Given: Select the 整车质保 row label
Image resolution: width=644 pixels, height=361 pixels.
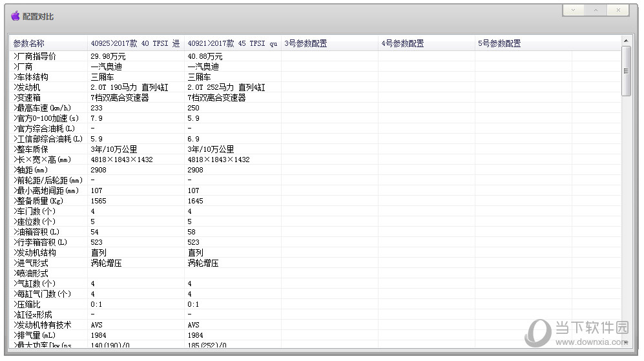Looking at the screenshot, I should 31,149.
